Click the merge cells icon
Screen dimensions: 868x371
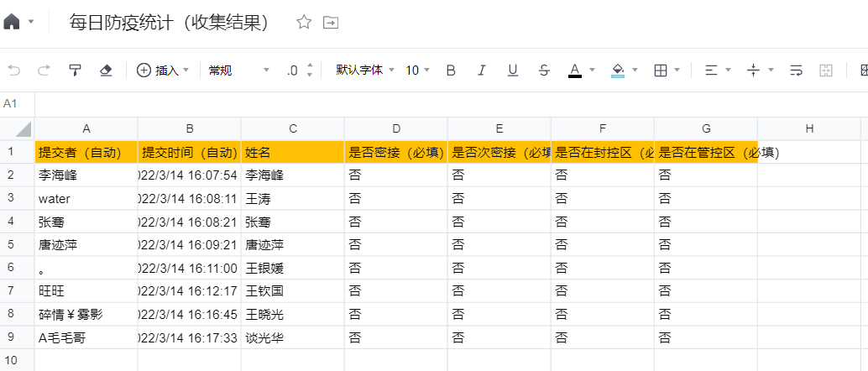pos(826,71)
